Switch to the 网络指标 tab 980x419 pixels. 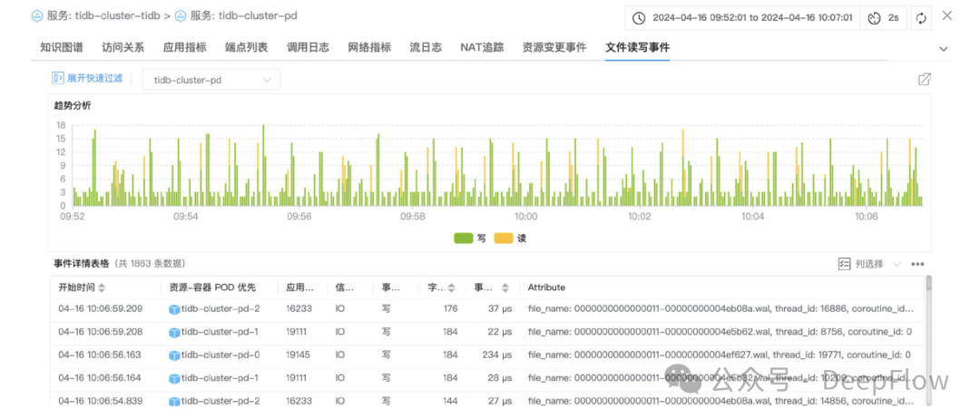tap(370, 47)
